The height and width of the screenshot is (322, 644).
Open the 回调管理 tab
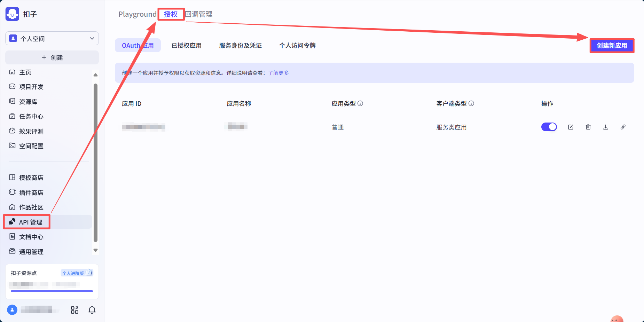tap(199, 14)
